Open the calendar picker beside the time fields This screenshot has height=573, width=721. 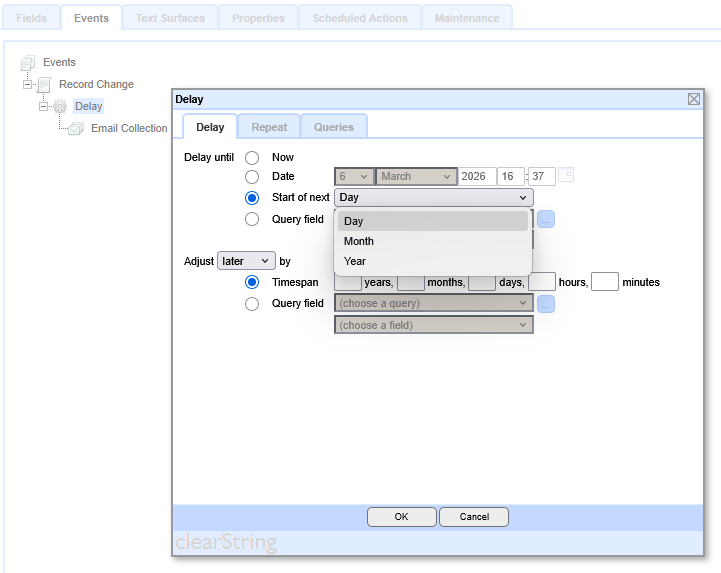[x=566, y=175]
